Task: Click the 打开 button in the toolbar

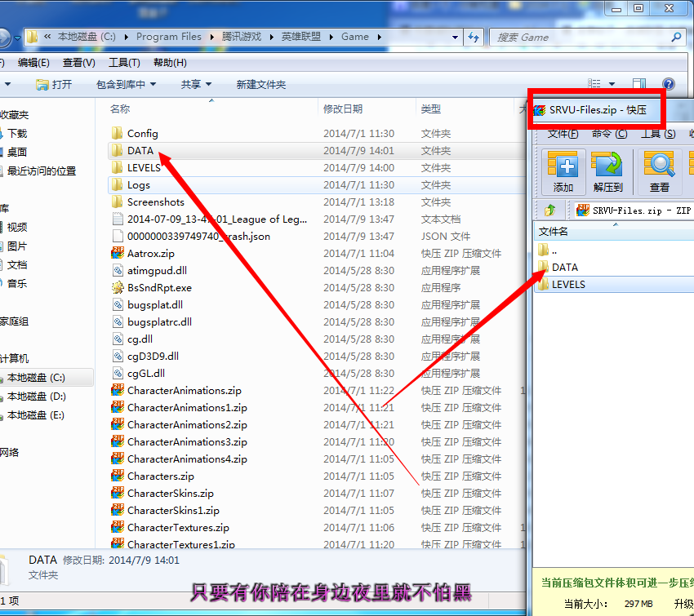Action: pos(54,85)
